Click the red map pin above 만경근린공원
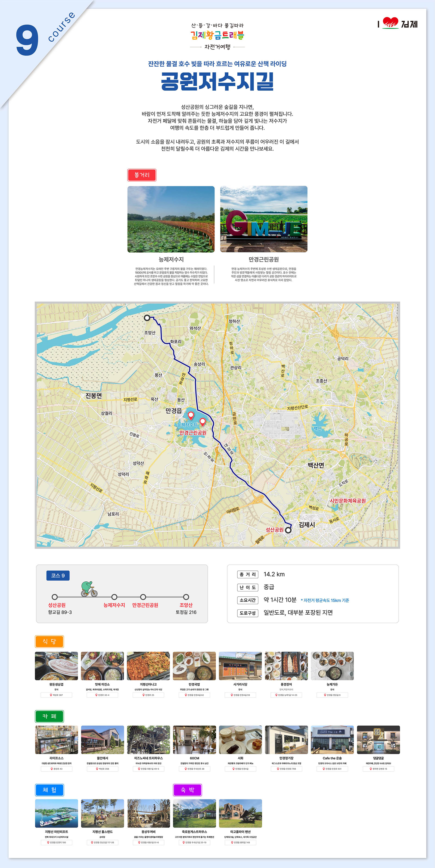 point(203,421)
